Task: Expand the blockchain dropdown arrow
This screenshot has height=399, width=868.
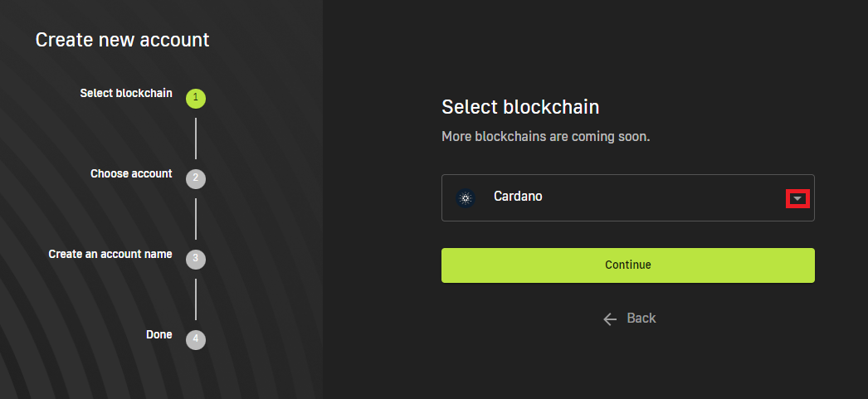Action: [x=797, y=198]
